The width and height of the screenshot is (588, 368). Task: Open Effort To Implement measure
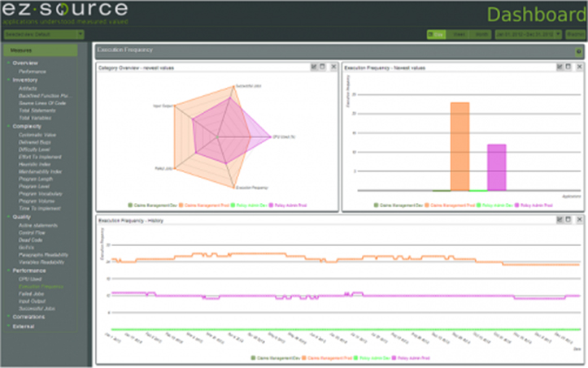click(x=40, y=157)
